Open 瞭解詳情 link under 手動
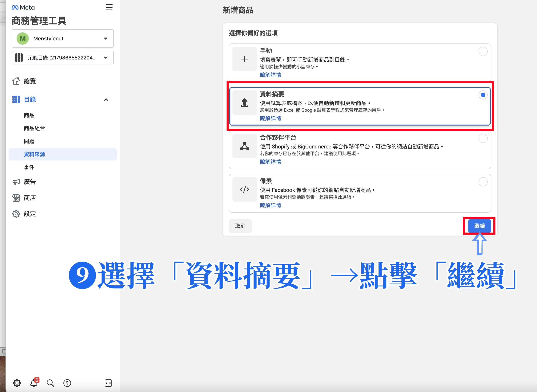 point(270,75)
